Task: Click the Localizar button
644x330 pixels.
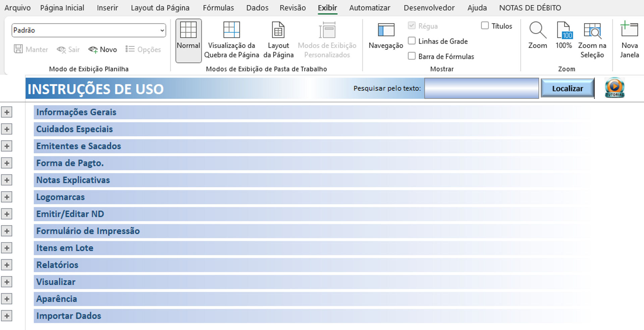Action: coord(568,88)
